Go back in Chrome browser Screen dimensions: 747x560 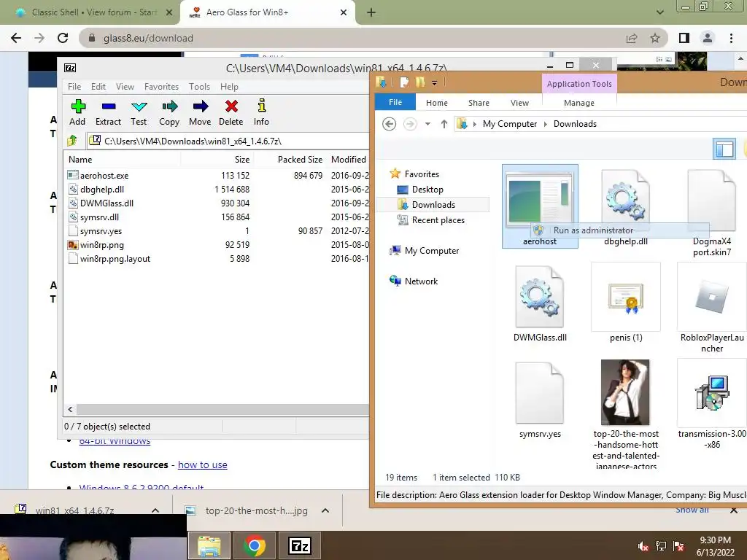click(16, 38)
